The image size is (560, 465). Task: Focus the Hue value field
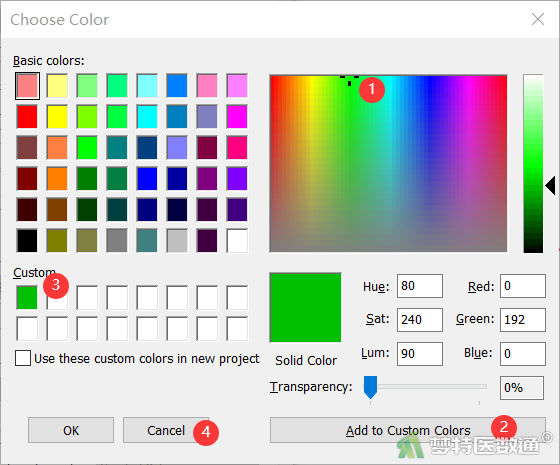pyautogui.click(x=420, y=286)
